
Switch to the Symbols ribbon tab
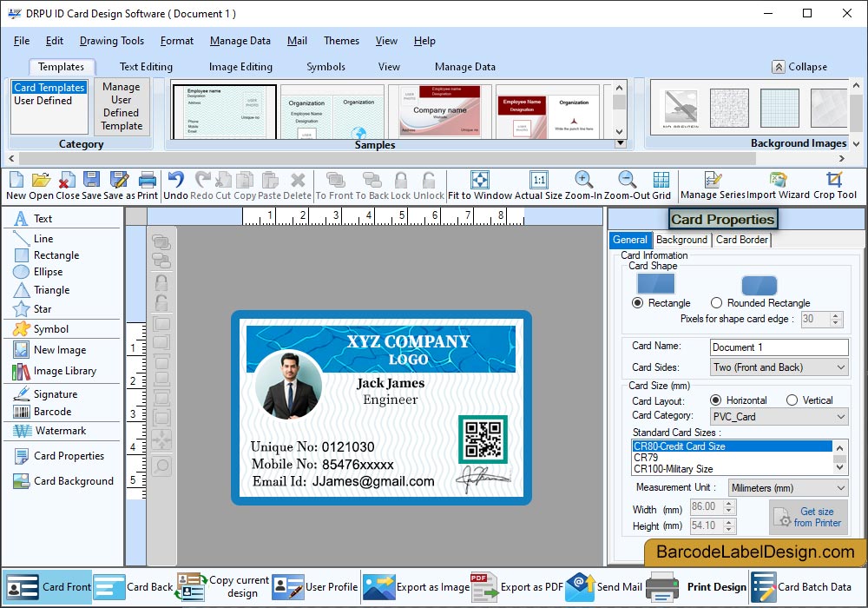[326, 67]
